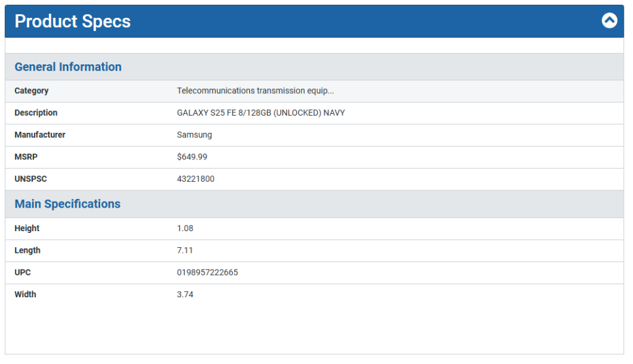Select the Height value 1.08
This screenshot has height=364, width=633.
tap(185, 229)
